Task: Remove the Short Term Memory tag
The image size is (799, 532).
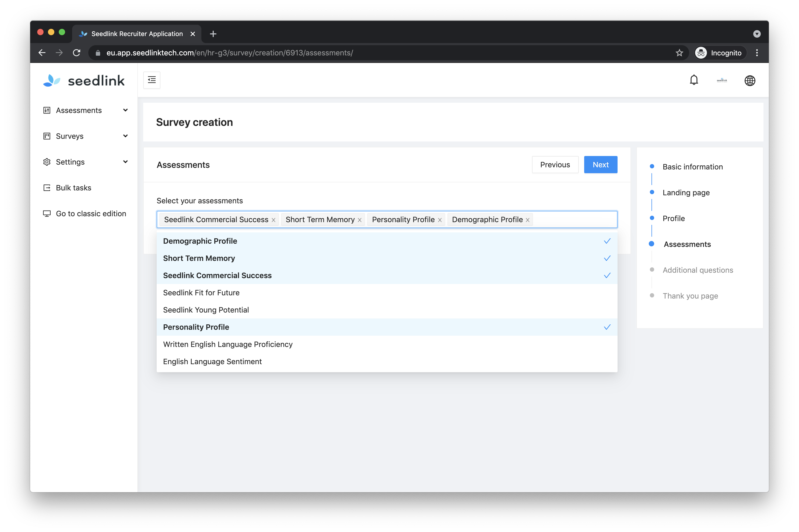Action: [360, 220]
